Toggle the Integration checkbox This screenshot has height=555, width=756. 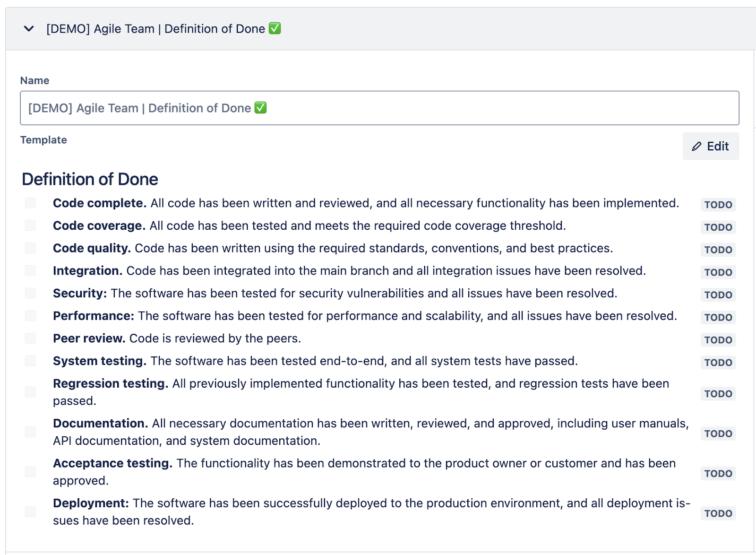tap(30, 270)
